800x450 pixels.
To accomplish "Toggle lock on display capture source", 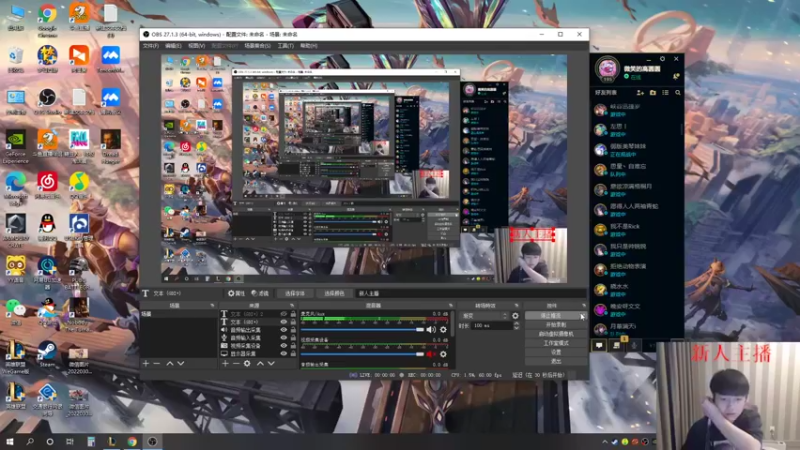I will pyautogui.click(x=293, y=354).
